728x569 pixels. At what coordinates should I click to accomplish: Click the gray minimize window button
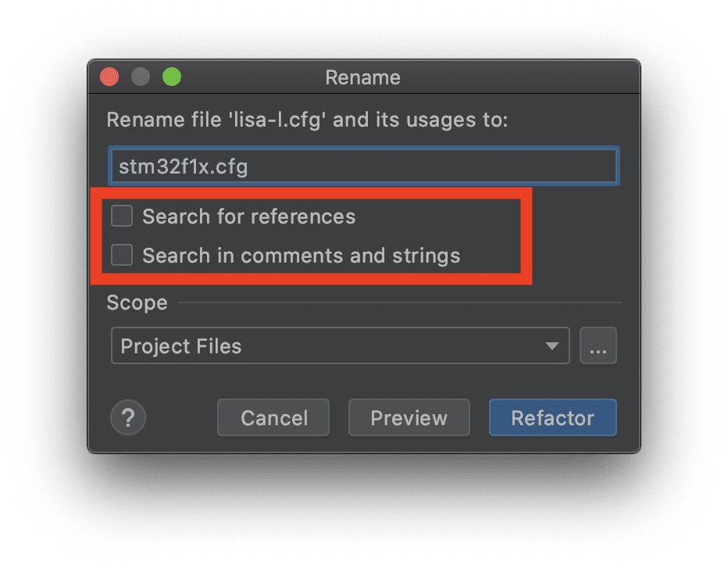(x=141, y=77)
